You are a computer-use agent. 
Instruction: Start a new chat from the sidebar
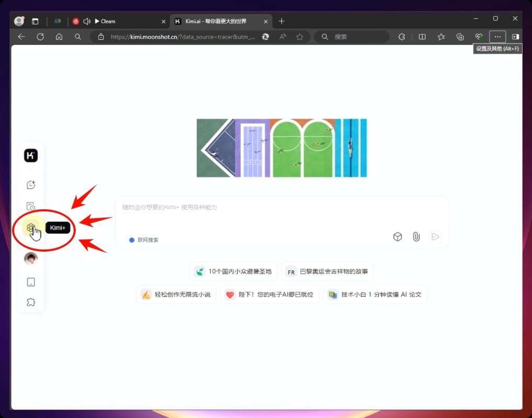click(x=30, y=185)
